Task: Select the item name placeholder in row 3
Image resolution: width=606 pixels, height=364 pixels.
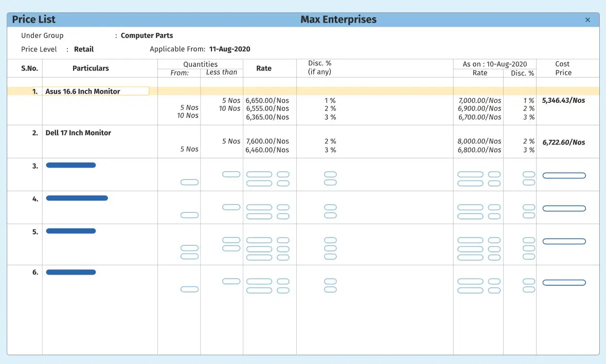Action: pyautogui.click(x=71, y=165)
